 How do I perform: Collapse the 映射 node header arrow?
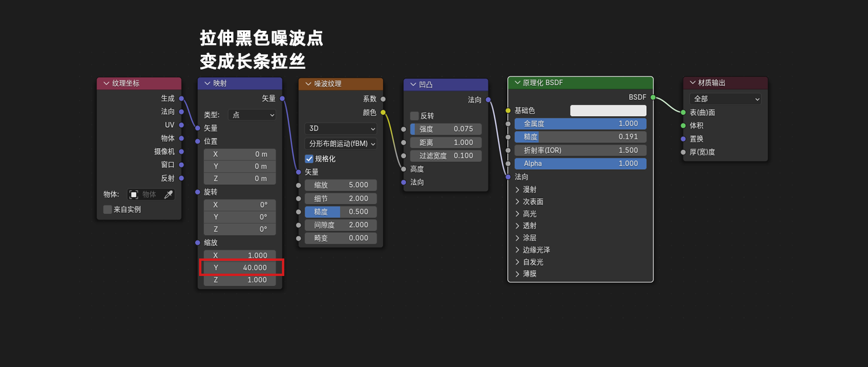pyautogui.click(x=207, y=83)
